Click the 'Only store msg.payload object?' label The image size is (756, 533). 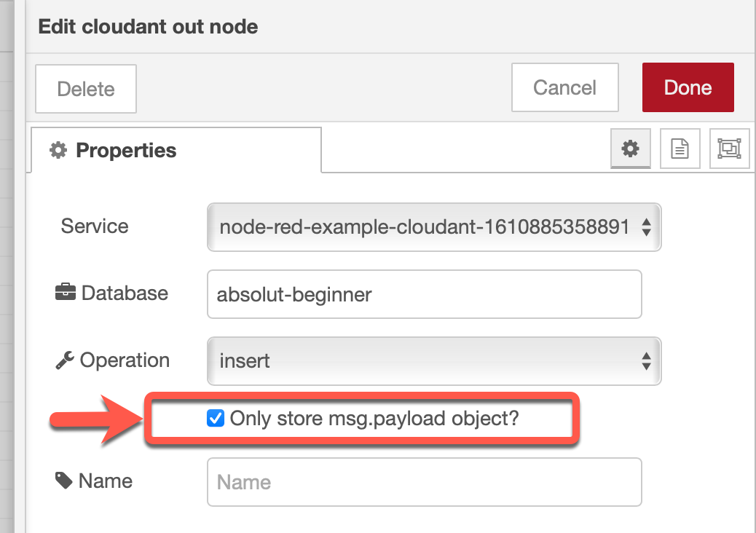pyautogui.click(x=374, y=418)
